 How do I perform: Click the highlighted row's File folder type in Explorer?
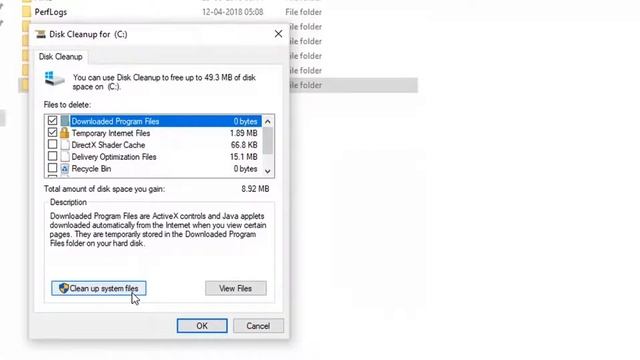305,85
